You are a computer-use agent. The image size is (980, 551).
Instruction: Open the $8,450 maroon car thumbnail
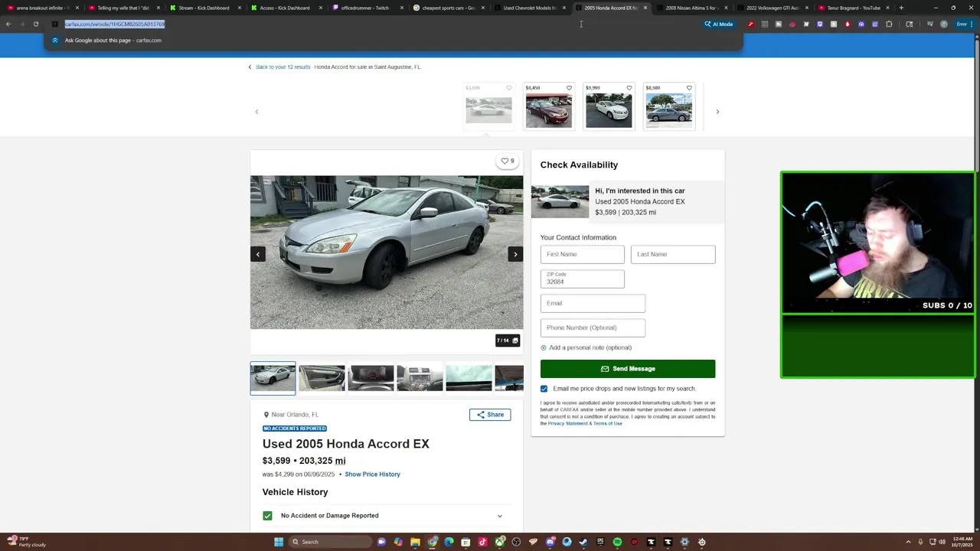(x=548, y=110)
